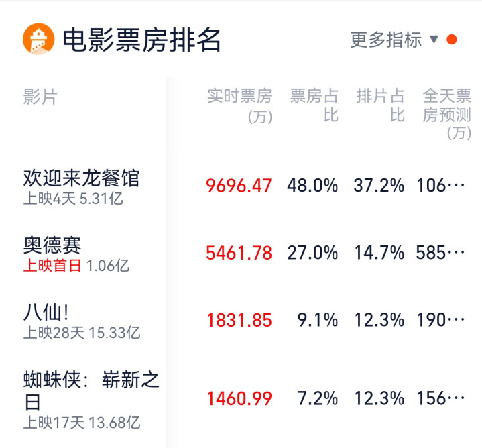Click the 排片占比 column header
Viewport: 482px width, 448px height.
(380, 105)
